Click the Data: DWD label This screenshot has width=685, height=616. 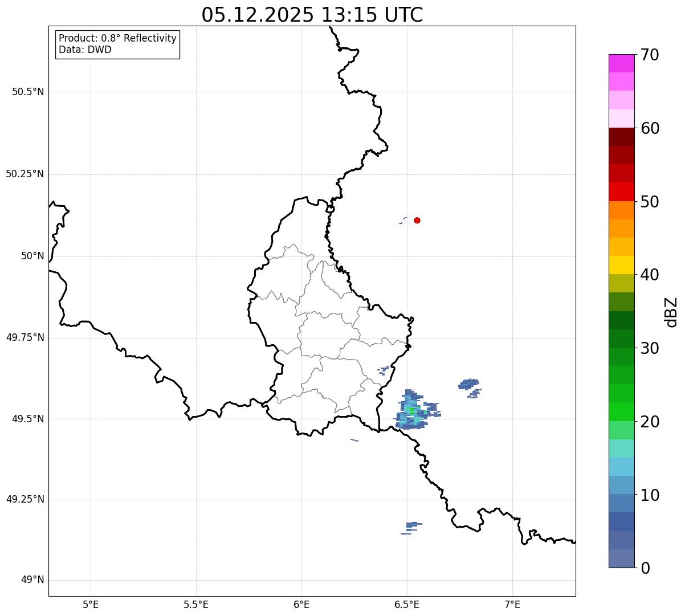coord(85,50)
